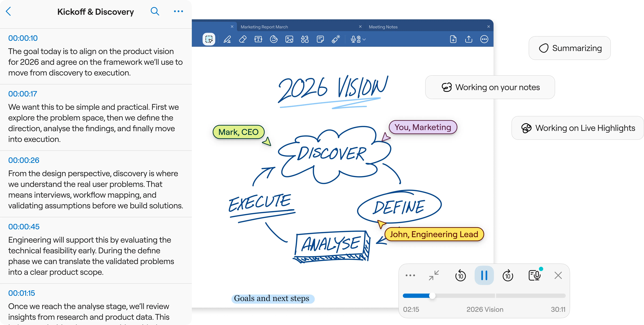Jump to transcript timestamp 00:00:45

coord(24,227)
